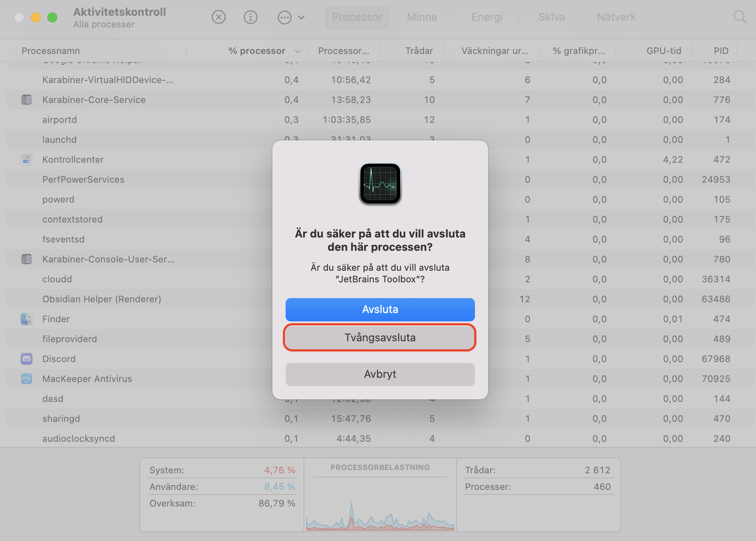Image resolution: width=756 pixels, height=541 pixels.
Task: Select the fileproviderd process row
Action: pos(380,339)
